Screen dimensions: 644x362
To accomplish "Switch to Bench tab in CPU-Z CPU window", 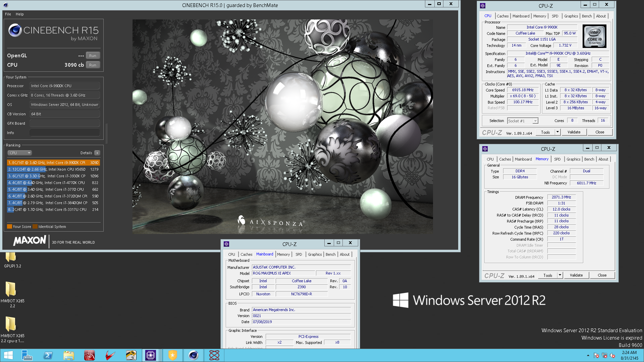I will pyautogui.click(x=587, y=16).
